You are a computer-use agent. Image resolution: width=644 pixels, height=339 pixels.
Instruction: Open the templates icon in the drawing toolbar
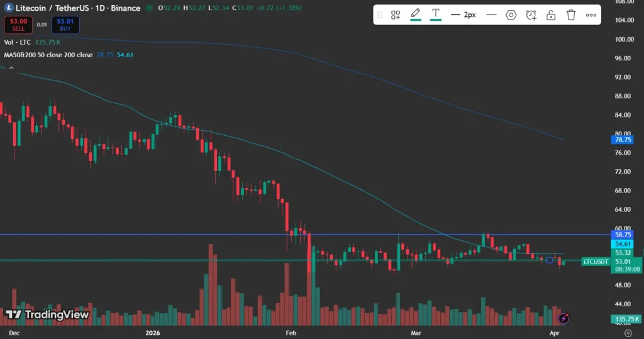click(396, 15)
